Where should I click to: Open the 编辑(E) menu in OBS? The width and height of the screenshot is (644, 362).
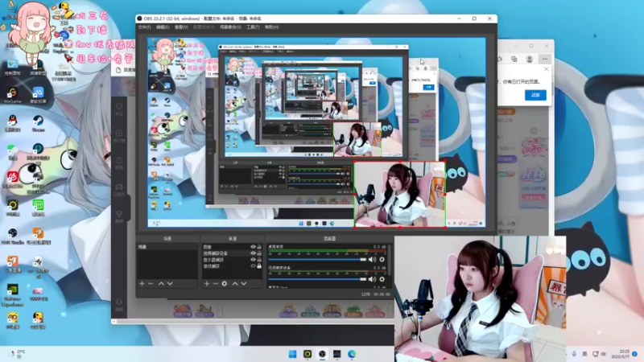click(163, 27)
